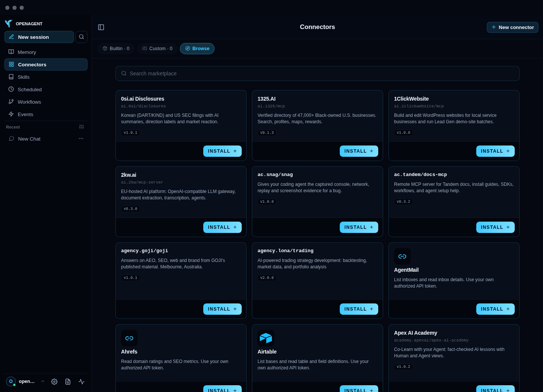The image size is (543, 392).
Task: Click the account name label "open..."
Action: click(27, 381)
